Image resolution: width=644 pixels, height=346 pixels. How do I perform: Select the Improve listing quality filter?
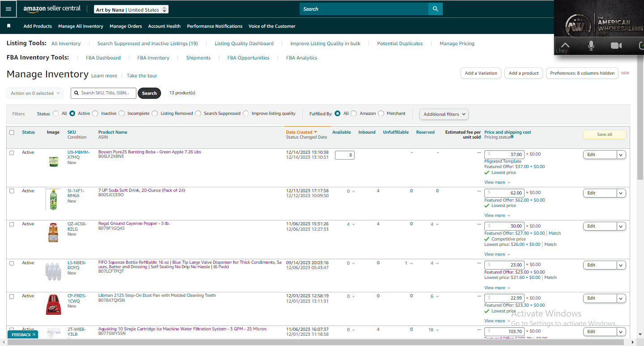[246, 114]
